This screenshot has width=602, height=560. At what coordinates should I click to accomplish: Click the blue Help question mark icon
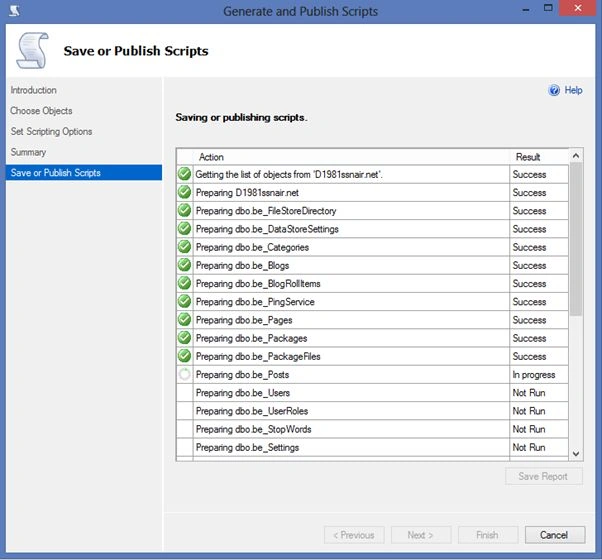click(554, 90)
